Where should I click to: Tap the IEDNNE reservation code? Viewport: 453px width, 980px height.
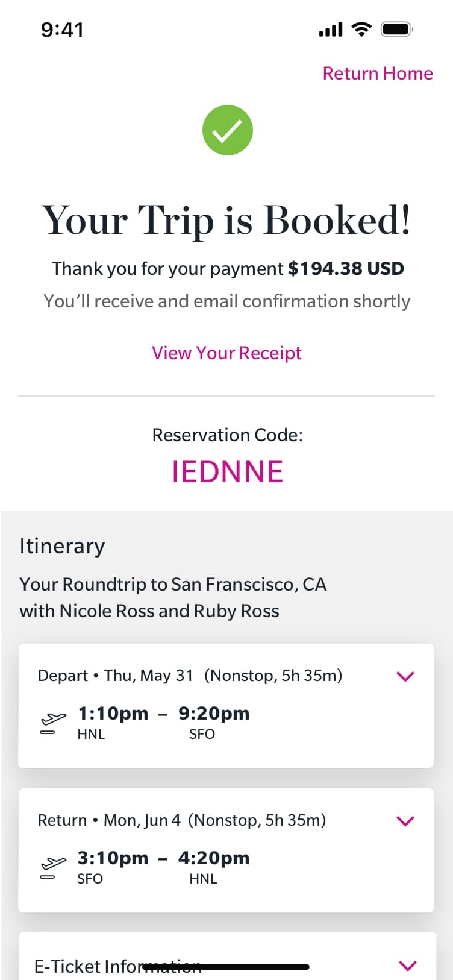click(x=227, y=471)
